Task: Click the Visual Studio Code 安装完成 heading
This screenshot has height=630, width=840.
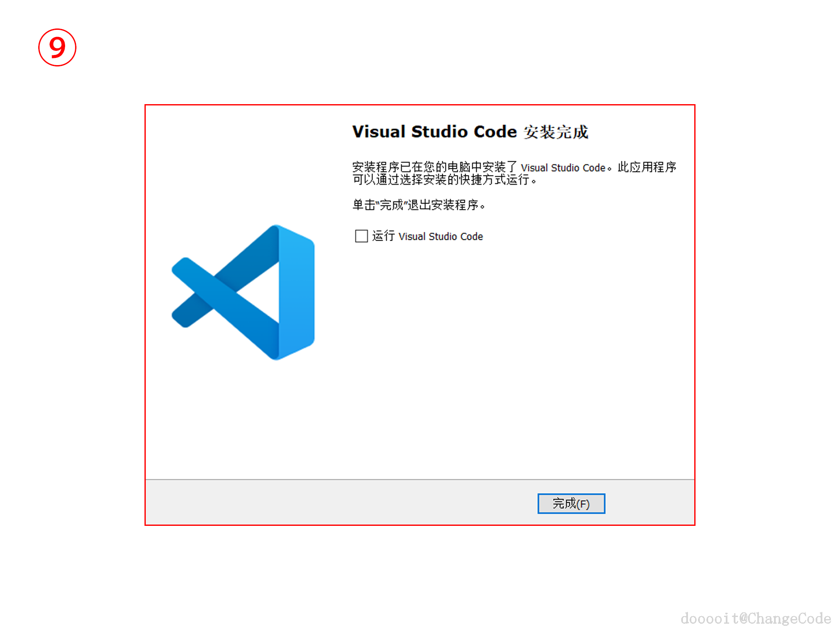Action: pyautogui.click(x=470, y=132)
